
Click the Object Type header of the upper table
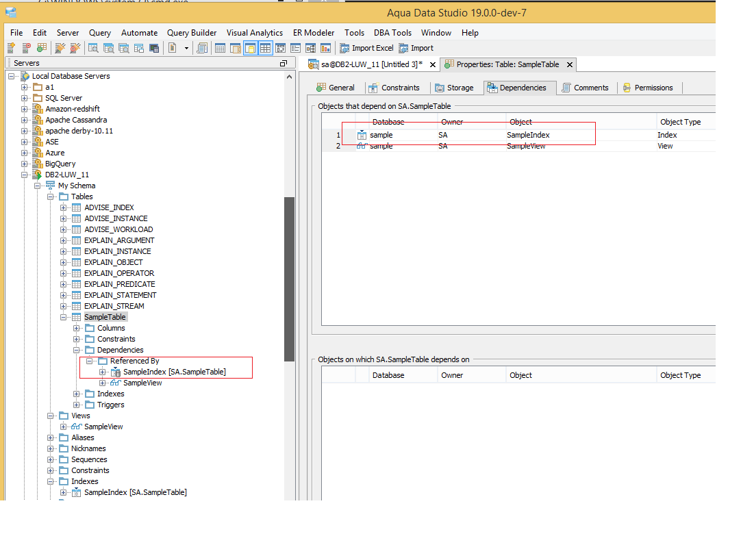click(x=681, y=122)
